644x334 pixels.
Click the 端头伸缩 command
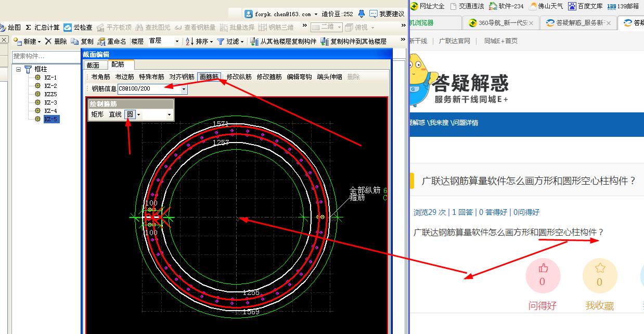[x=330, y=77]
